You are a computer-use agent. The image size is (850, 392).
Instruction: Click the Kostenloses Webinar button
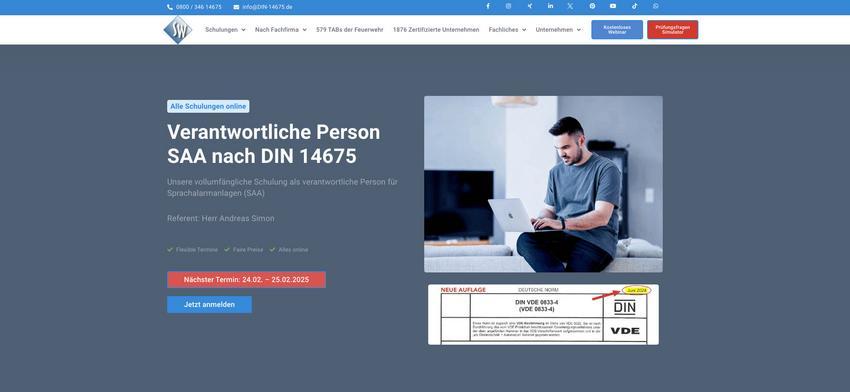click(617, 30)
